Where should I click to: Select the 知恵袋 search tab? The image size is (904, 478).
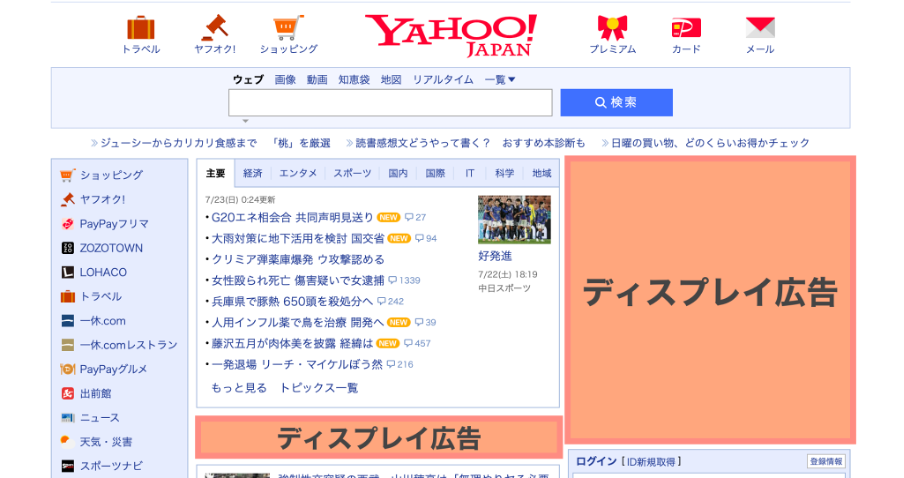(354, 80)
